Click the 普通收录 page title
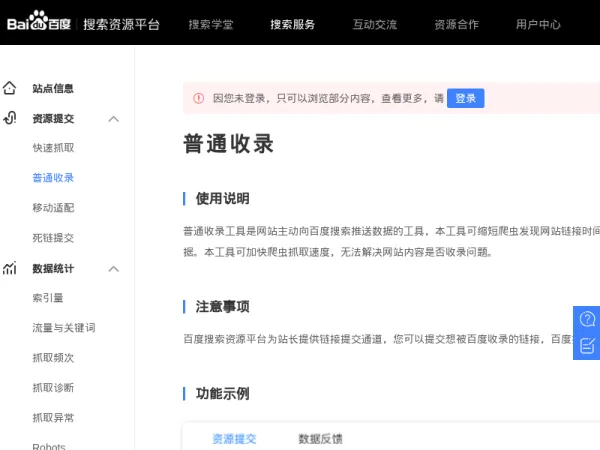The height and width of the screenshot is (450, 600). point(228,143)
